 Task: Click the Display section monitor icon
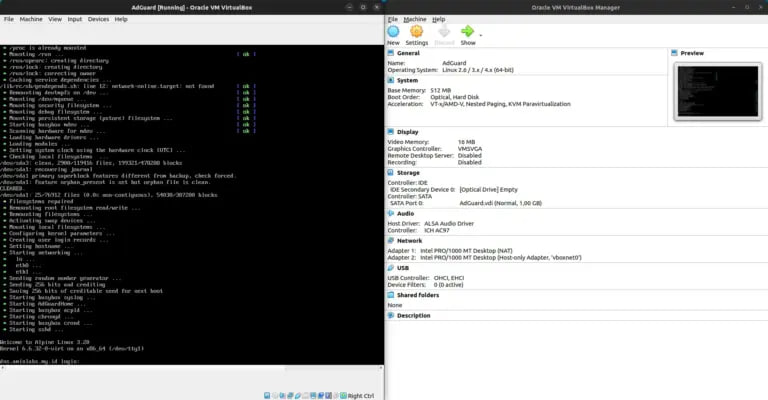pyautogui.click(x=391, y=132)
